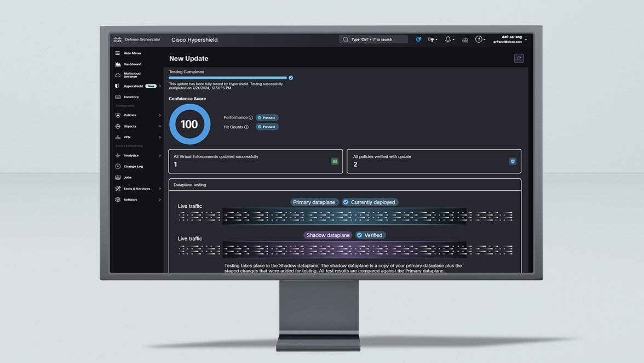The height and width of the screenshot is (363, 644).
Task: Click the search magnifier icon
Action: (x=346, y=39)
